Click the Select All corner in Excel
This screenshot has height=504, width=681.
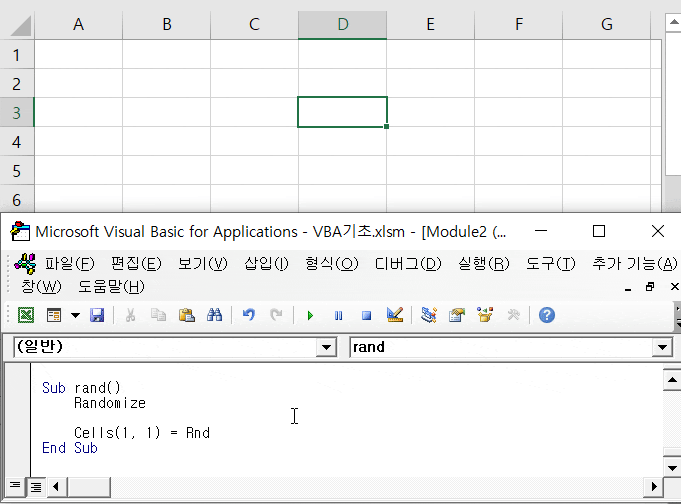point(20,26)
